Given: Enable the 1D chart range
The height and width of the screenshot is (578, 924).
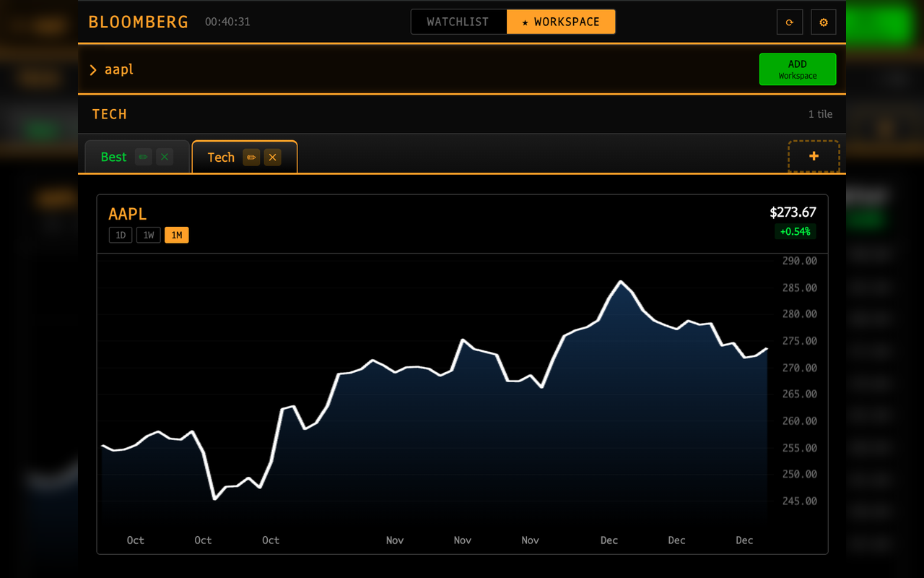Looking at the screenshot, I should tap(120, 234).
